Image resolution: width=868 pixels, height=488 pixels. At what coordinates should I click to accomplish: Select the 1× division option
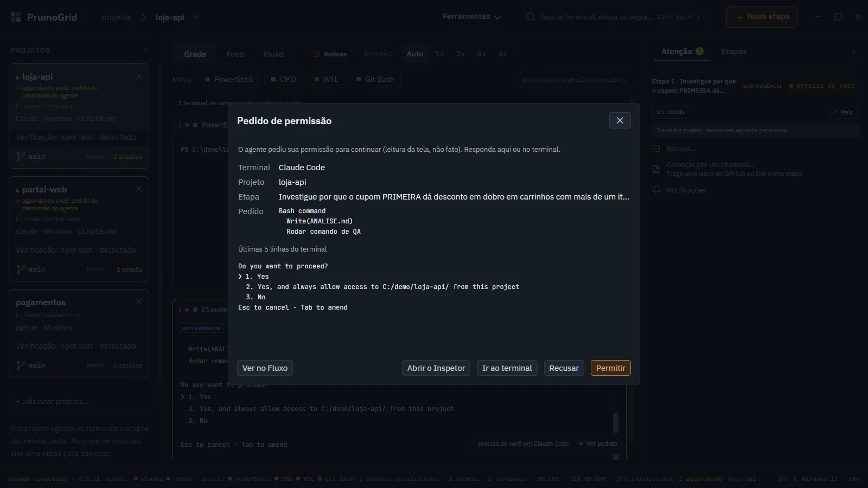(439, 54)
